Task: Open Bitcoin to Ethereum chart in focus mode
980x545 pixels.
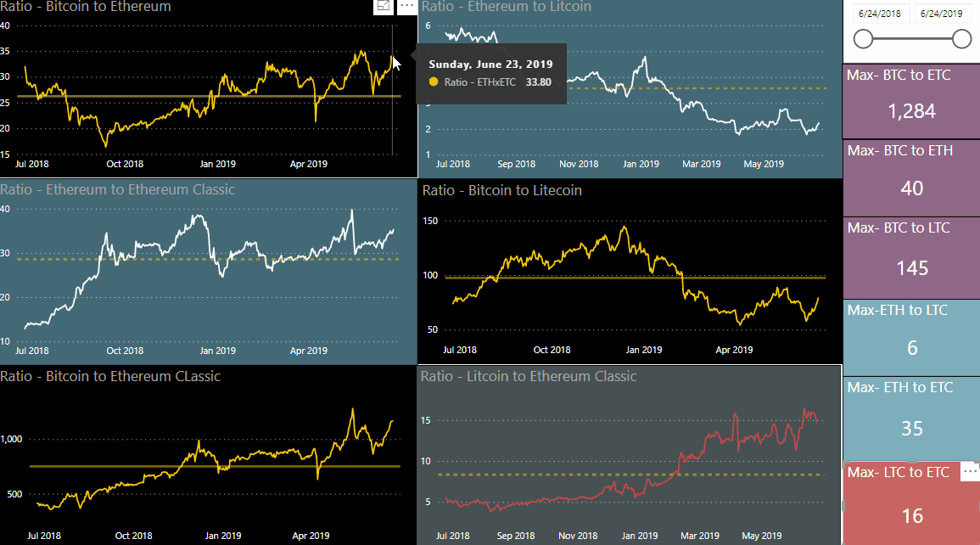Action: [383, 7]
